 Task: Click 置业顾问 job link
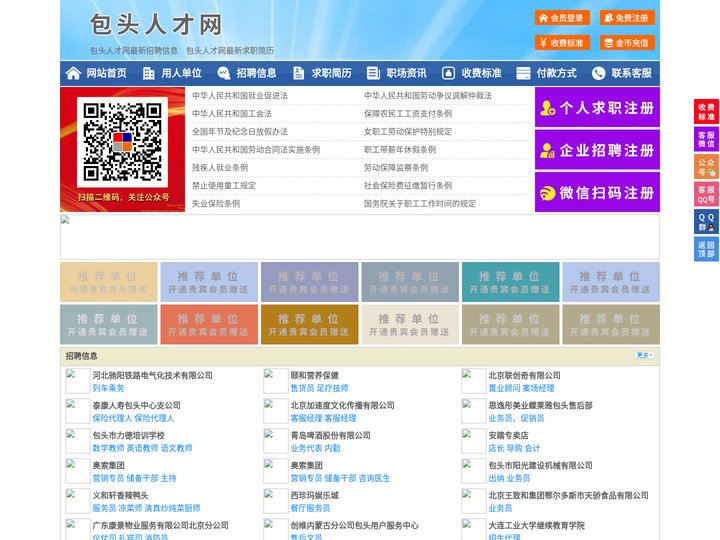pos(505,388)
